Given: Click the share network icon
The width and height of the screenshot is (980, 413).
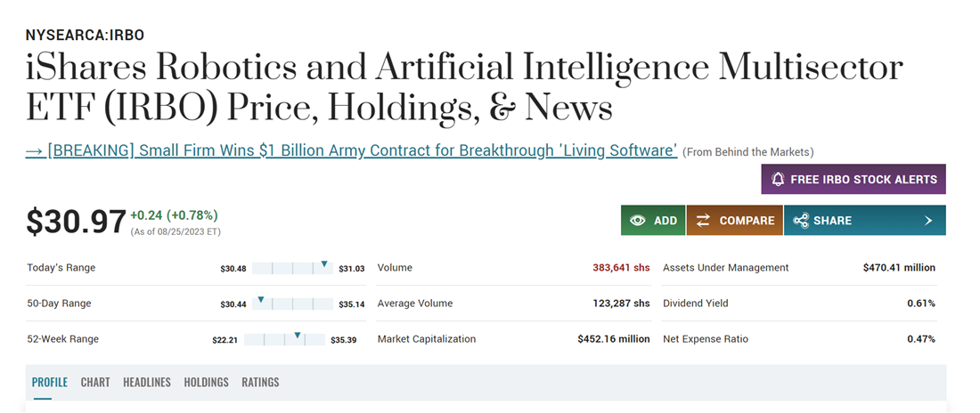Looking at the screenshot, I should [x=800, y=221].
